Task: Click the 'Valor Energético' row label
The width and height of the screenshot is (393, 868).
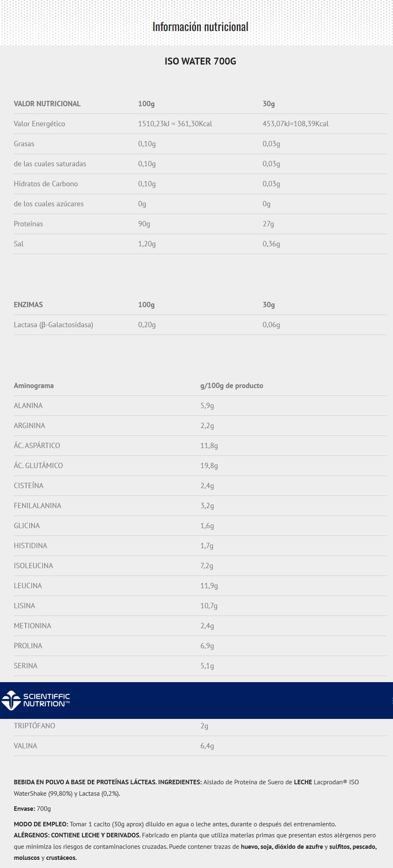Action: (39, 124)
